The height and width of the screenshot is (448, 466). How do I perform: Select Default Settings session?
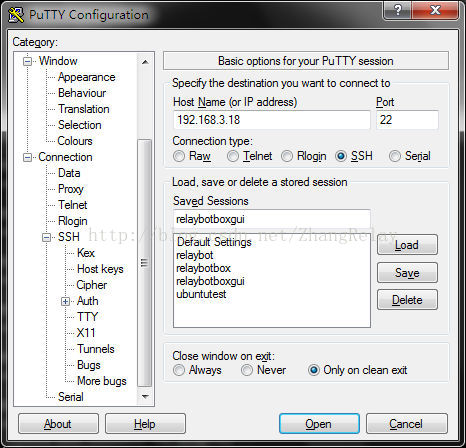pyautogui.click(x=214, y=242)
